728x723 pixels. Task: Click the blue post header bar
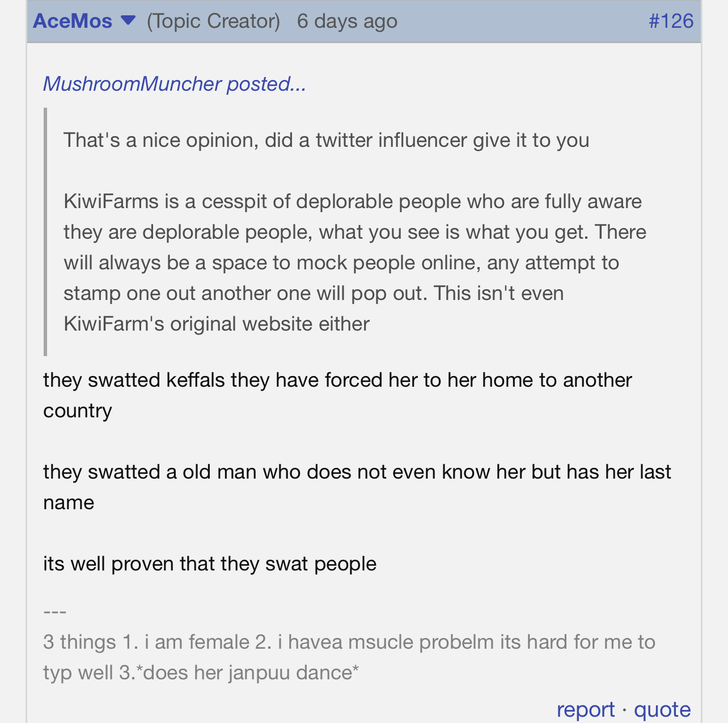364,21
